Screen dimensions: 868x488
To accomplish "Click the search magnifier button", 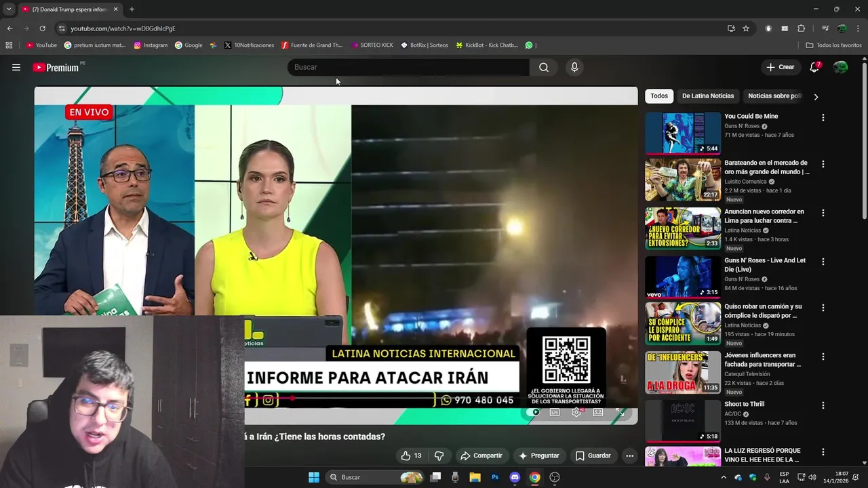I will 544,67.
